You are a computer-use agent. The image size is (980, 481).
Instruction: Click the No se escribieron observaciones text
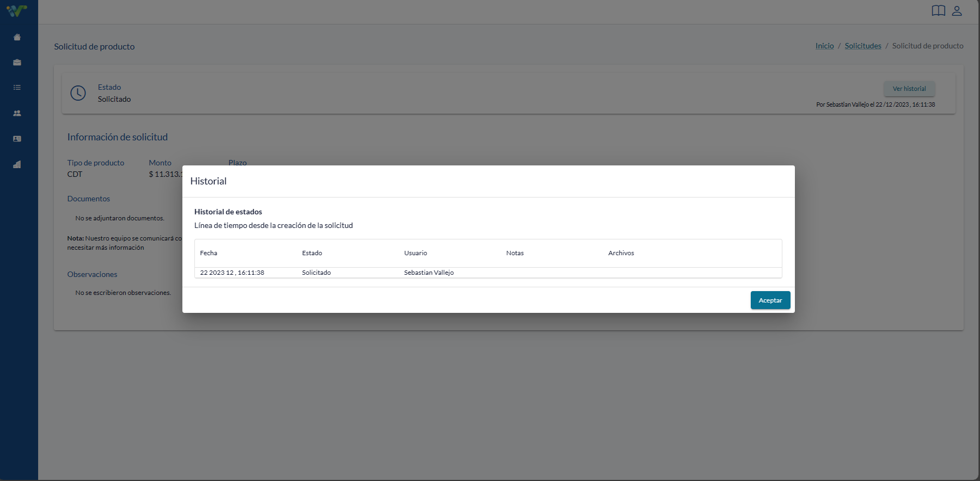click(x=123, y=293)
